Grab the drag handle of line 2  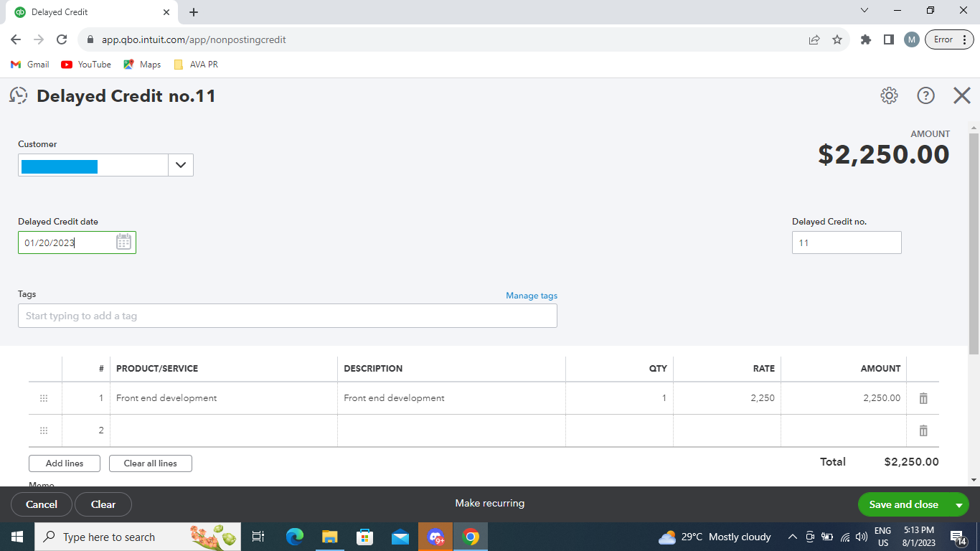(44, 430)
